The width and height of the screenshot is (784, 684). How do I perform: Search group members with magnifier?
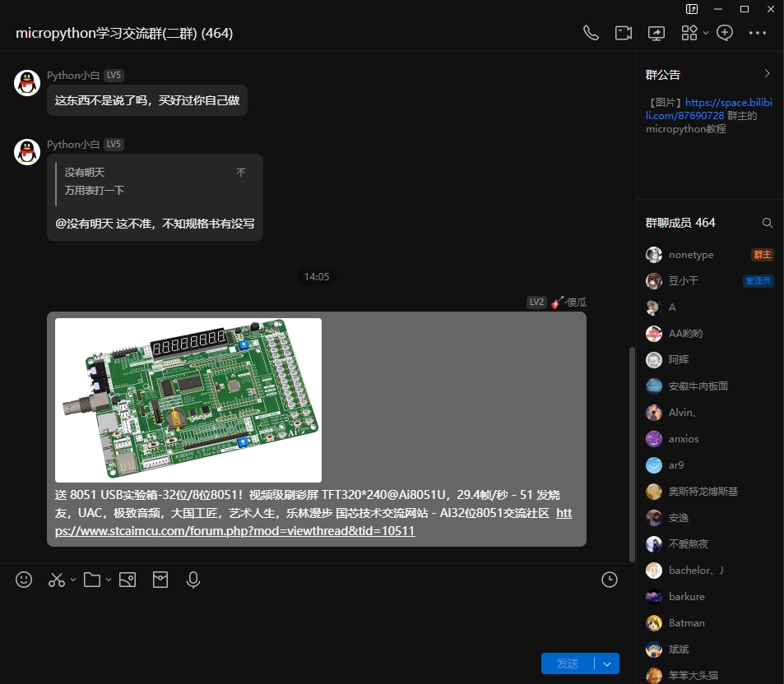[768, 223]
